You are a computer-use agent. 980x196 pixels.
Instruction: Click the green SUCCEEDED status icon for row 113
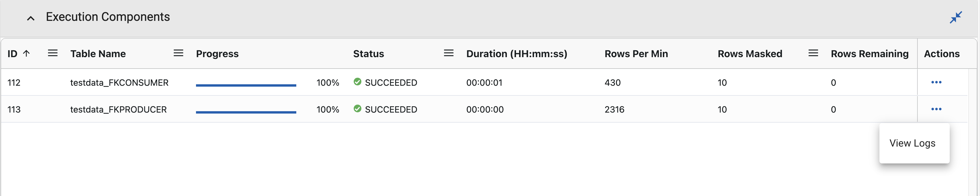(357, 109)
